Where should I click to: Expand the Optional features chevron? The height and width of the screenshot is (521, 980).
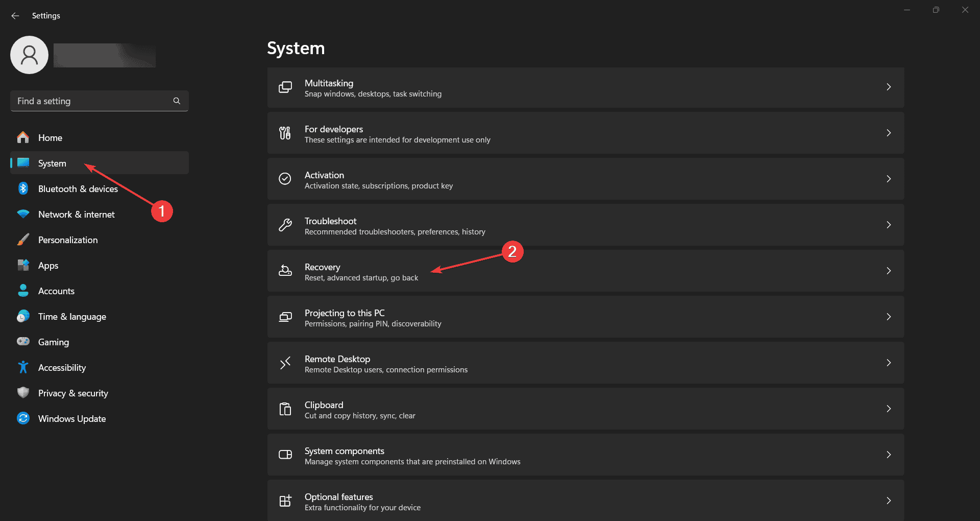click(889, 501)
